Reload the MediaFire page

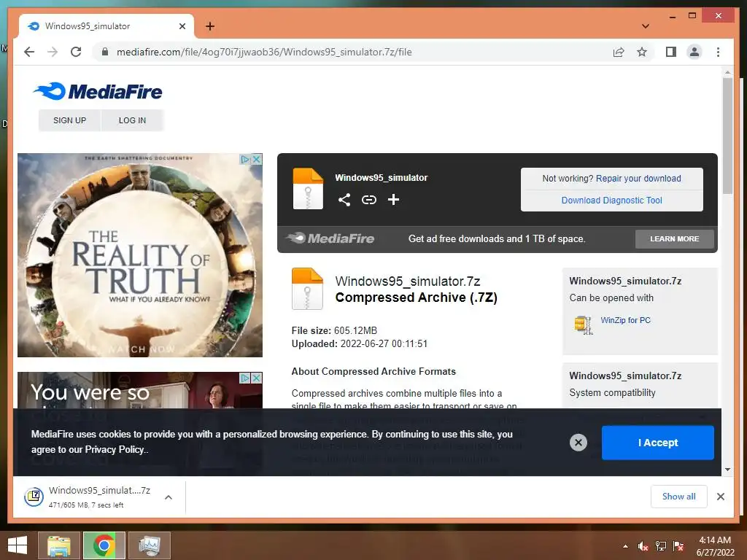(76, 52)
